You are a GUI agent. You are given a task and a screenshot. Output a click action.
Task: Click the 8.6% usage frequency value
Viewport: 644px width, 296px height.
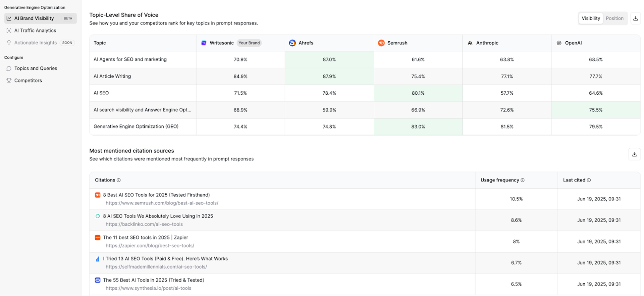click(x=516, y=220)
